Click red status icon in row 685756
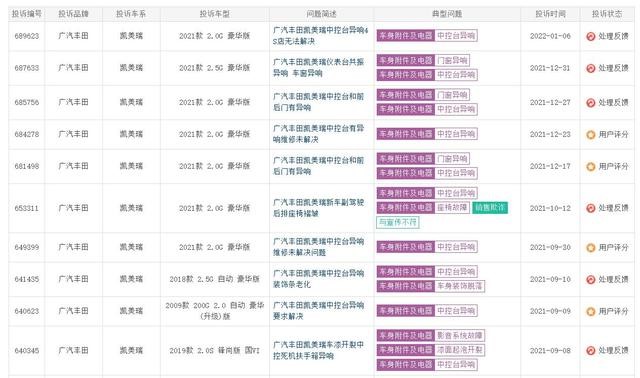 point(591,102)
